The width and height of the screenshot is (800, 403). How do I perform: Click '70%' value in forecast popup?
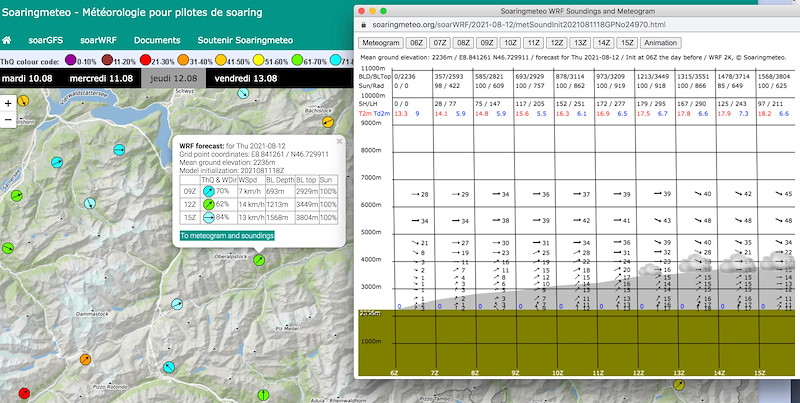pyautogui.click(x=222, y=191)
